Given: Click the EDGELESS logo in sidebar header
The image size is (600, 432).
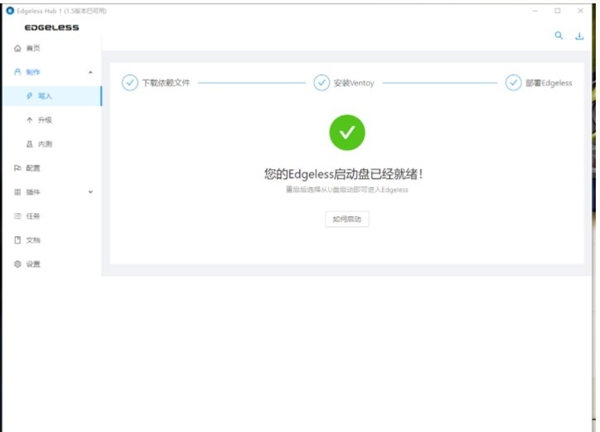Looking at the screenshot, I should point(52,28).
